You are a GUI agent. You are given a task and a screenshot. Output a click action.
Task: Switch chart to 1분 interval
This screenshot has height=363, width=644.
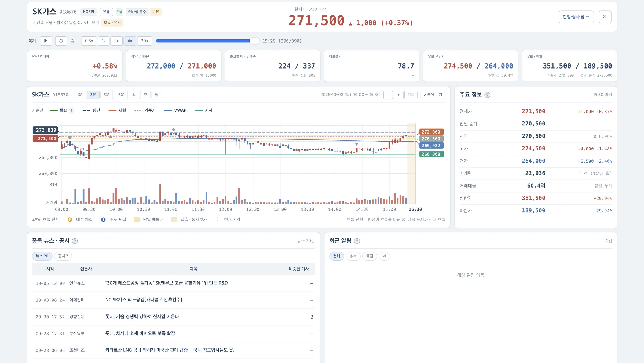coord(80,95)
